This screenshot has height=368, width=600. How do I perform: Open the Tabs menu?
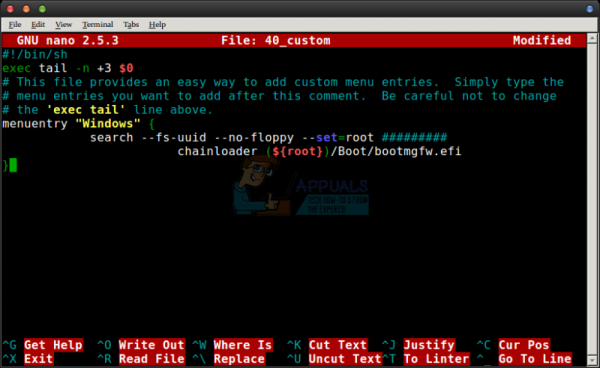[131, 24]
